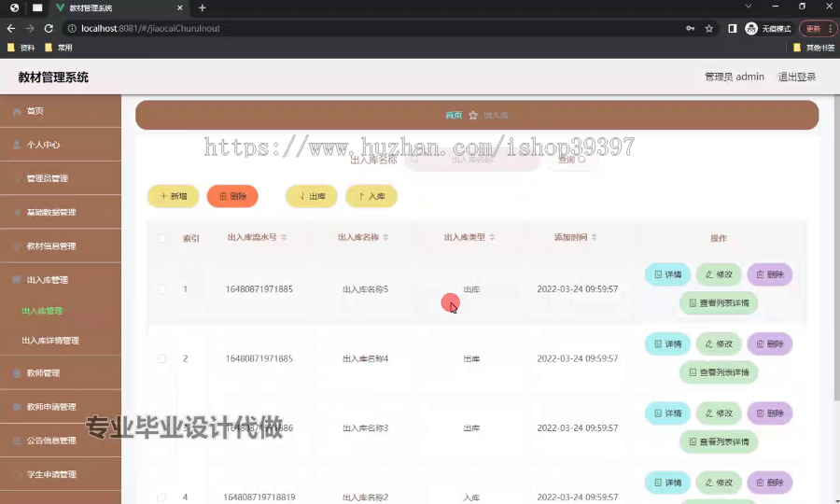
Task: Open the saved passwords key icon
Action: click(690, 28)
